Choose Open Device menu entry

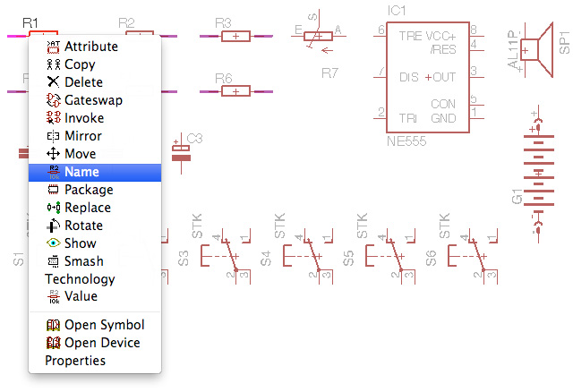tap(102, 343)
